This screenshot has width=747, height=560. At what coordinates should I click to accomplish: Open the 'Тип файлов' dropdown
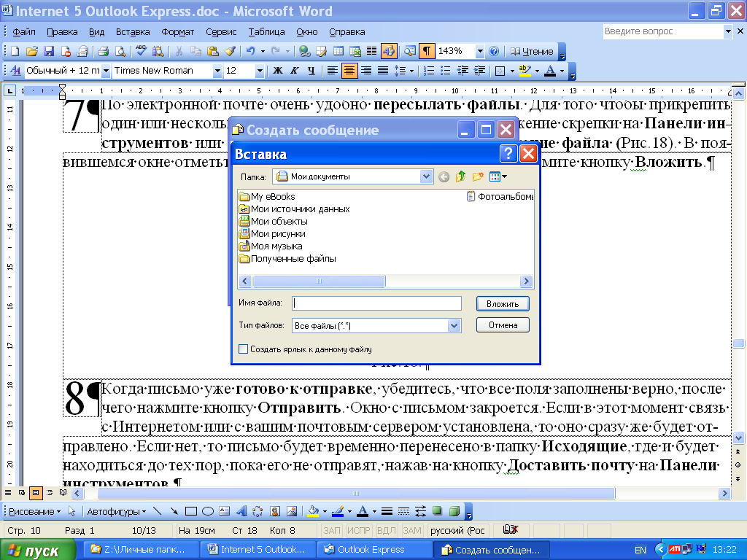click(454, 326)
